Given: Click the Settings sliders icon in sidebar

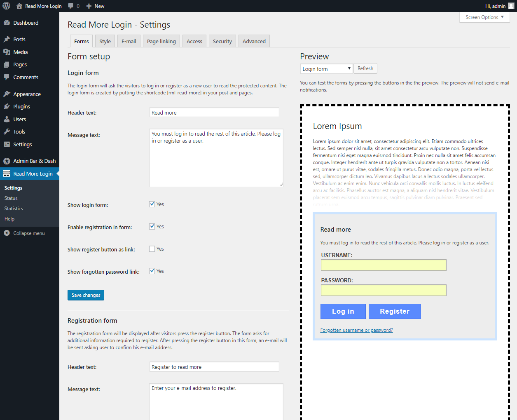Looking at the screenshot, I should pos(7,145).
